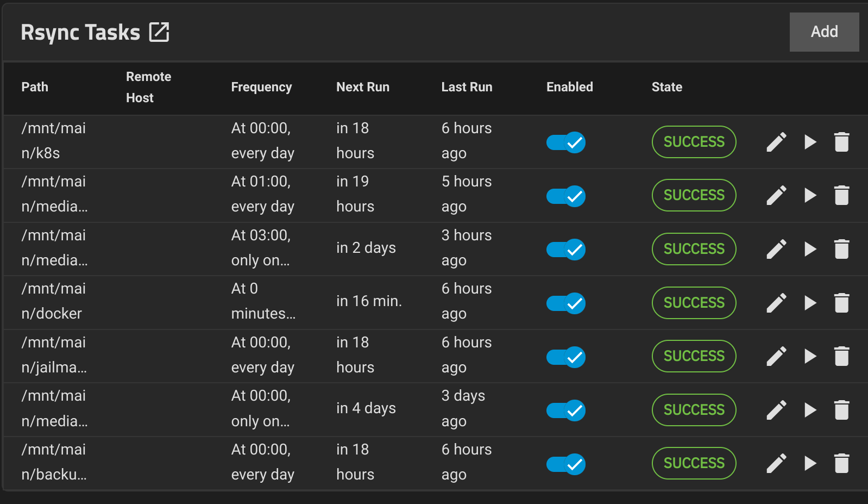Image resolution: width=868 pixels, height=504 pixels.
Task: View SUCCESS state of the k8s task
Action: (694, 142)
